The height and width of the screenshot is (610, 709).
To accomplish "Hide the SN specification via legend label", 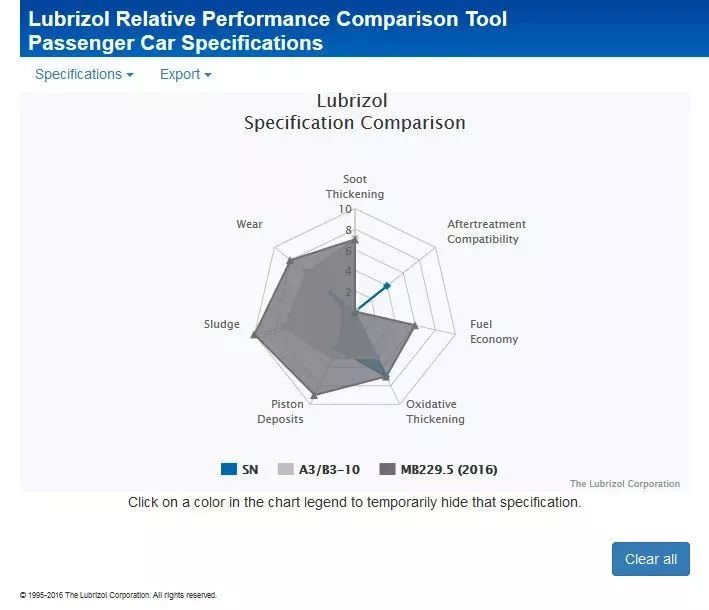I will click(250, 469).
